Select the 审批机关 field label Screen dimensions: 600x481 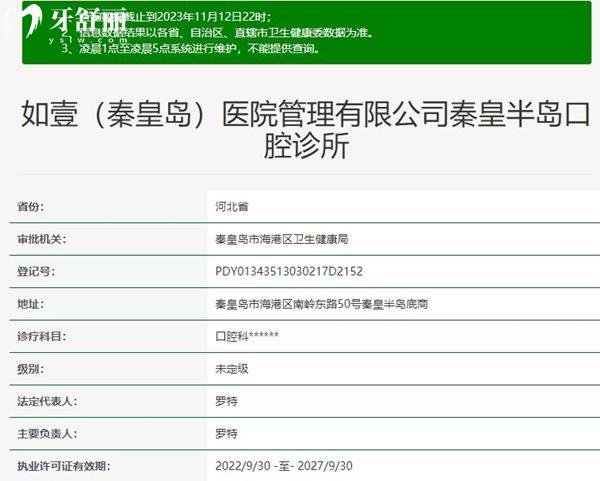(41, 240)
